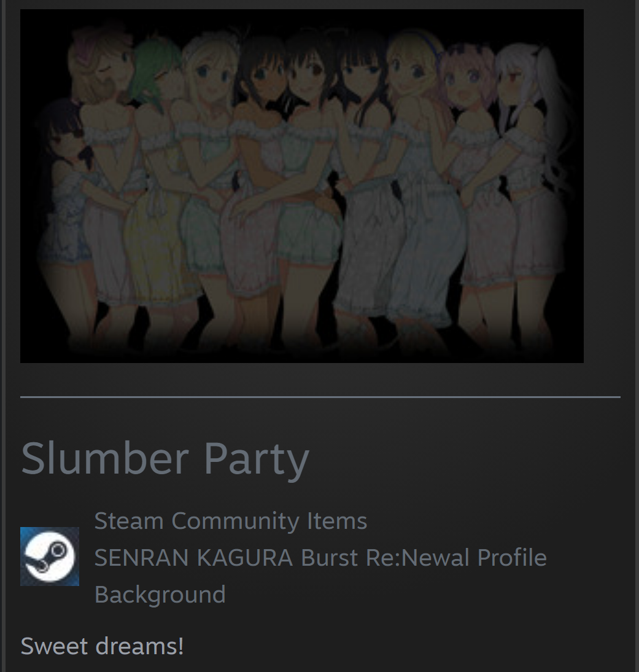Click the Slumber Party item title

click(165, 459)
